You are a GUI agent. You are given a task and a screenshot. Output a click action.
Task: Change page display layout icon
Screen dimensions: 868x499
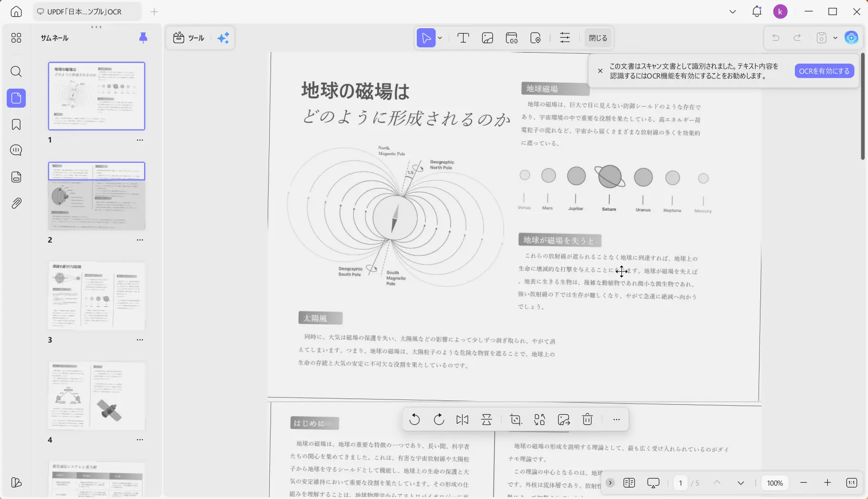tap(629, 483)
